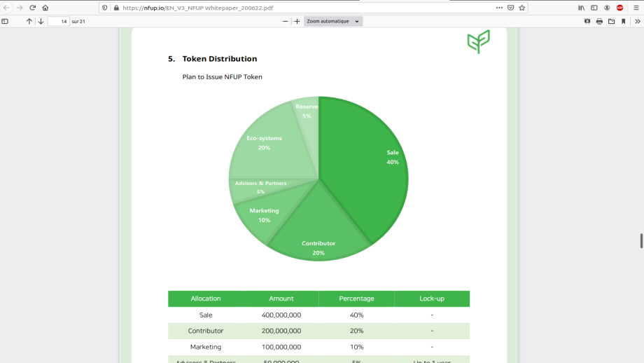The height and width of the screenshot is (363, 644).
Task: Go back to the previous page
Action: (6, 8)
